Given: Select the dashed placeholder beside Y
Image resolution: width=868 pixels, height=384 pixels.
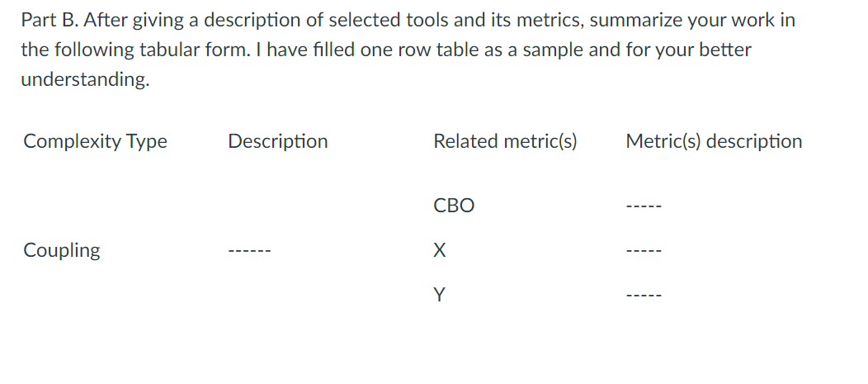Looking at the screenshot, I should (x=644, y=296).
